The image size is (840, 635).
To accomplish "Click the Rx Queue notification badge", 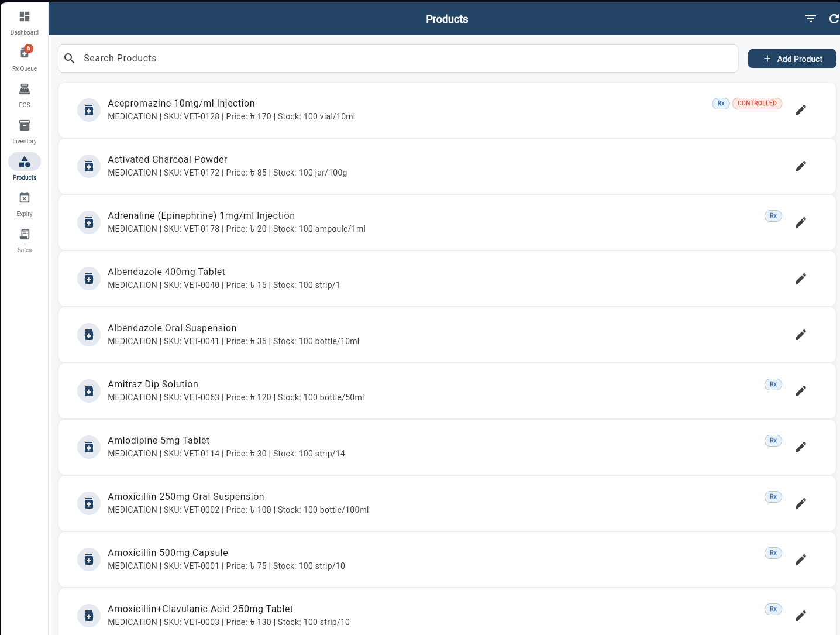I will [x=29, y=47].
